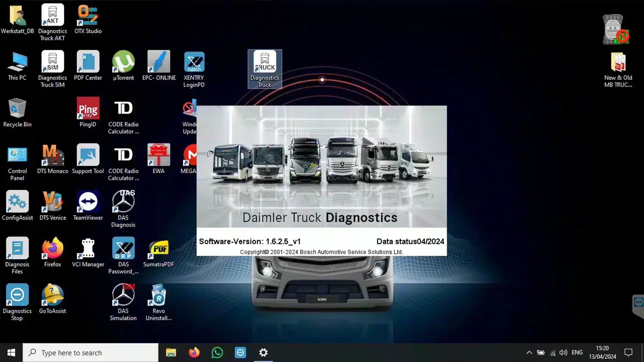Open the volume speaker tray icon

563,353
